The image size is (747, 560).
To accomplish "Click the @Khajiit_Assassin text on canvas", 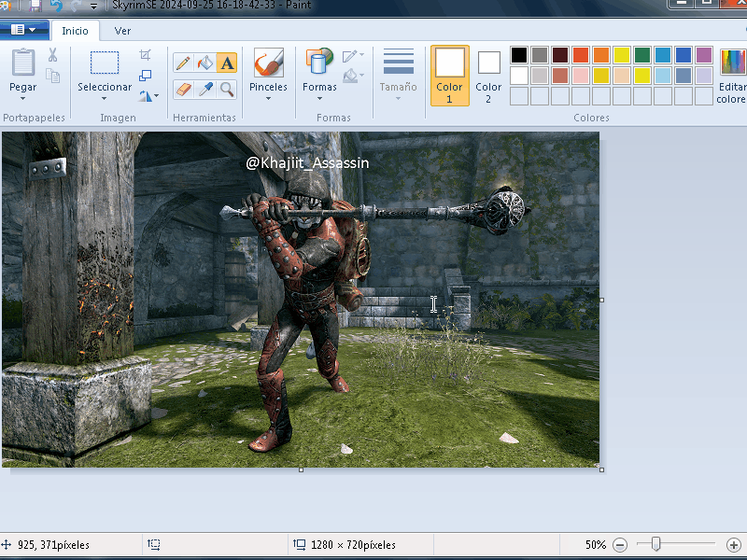I will pos(307,163).
